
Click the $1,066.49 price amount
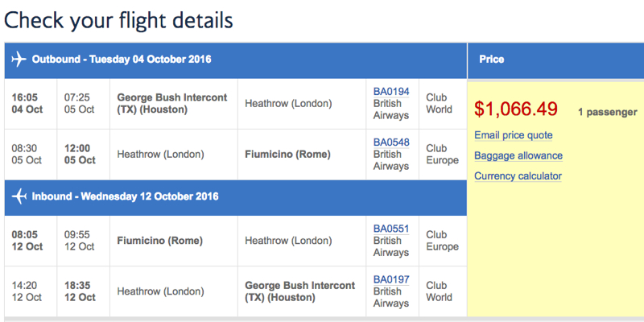pyautogui.click(x=516, y=109)
